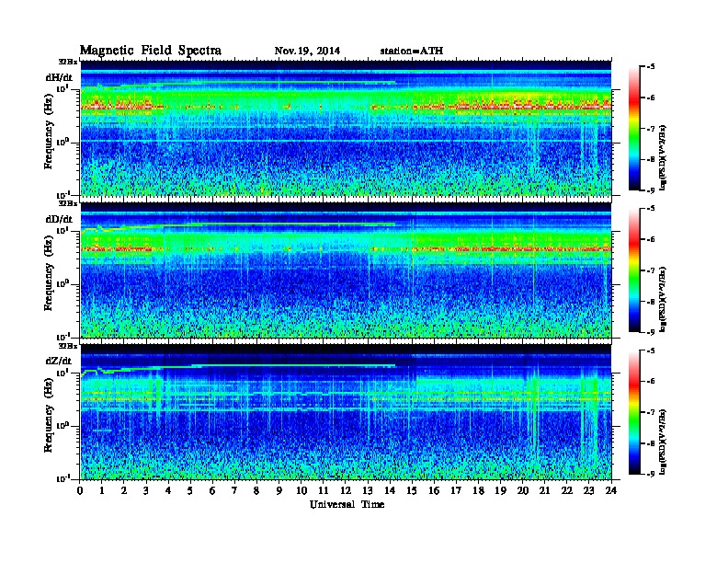
Task: Click the hour "19" tick label on the time axis
Action: pyautogui.click(x=500, y=490)
